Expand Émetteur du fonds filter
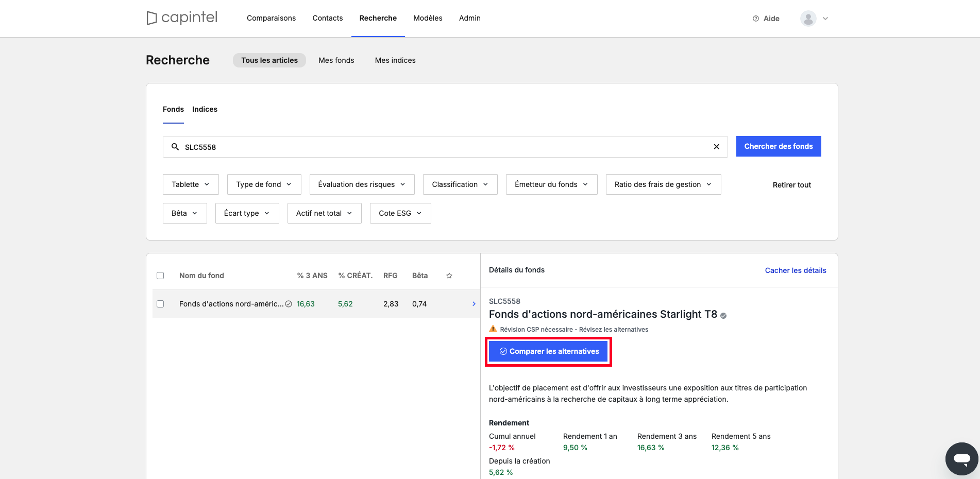 tap(551, 184)
